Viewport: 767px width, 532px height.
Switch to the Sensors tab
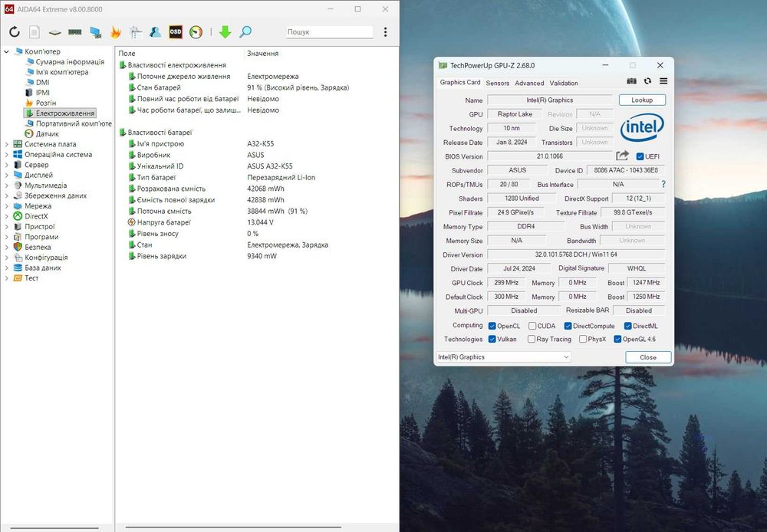[497, 83]
